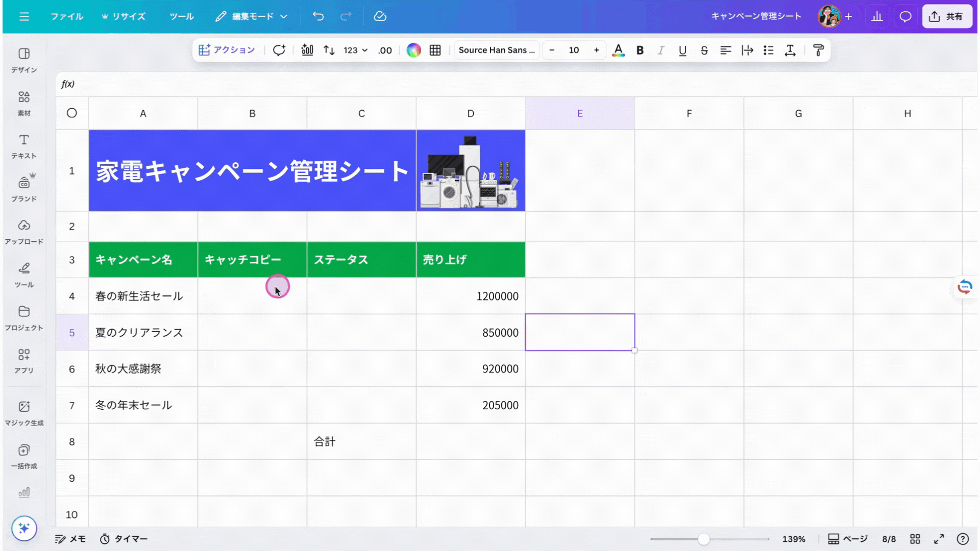Expand the 123 number format dropdown

pos(355,50)
